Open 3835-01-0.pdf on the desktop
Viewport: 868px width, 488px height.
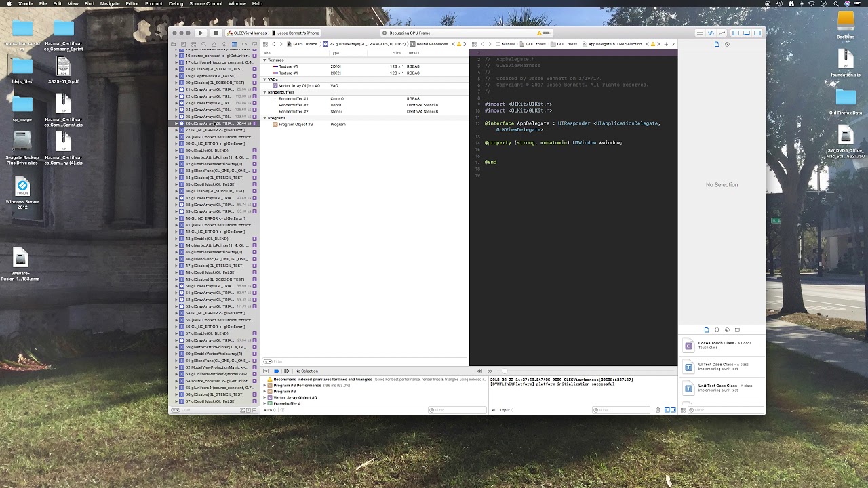(x=63, y=69)
